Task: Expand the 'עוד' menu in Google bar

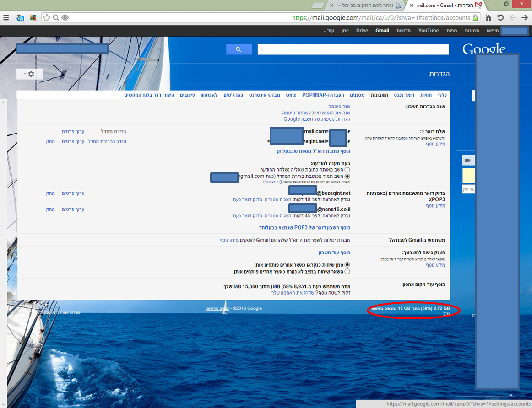Action: point(329,31)
